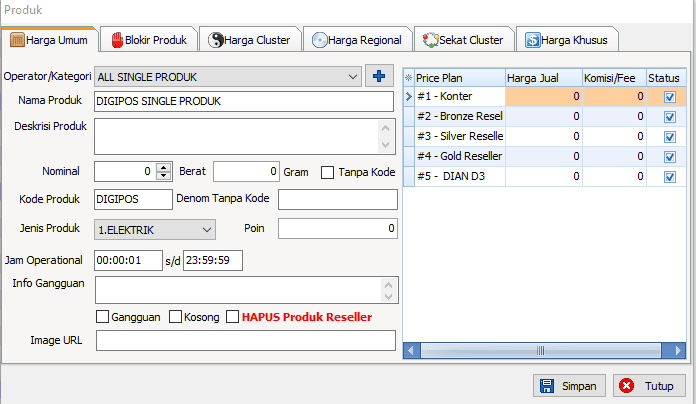The width and height of the screenshot is (696, 404).
Task: Click the grid column chooser asterisk icon
Action: point(408,77)
